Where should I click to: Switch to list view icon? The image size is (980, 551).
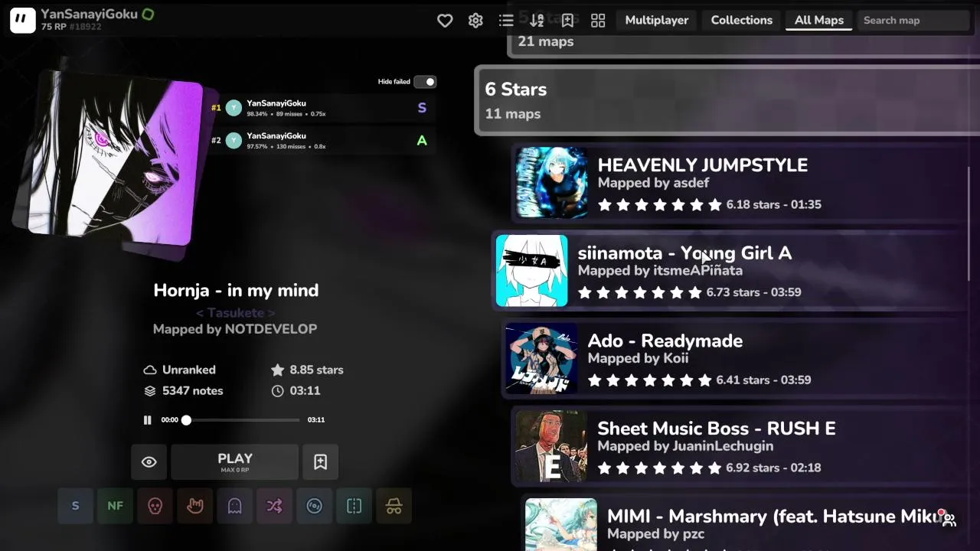tap(506, 21)
